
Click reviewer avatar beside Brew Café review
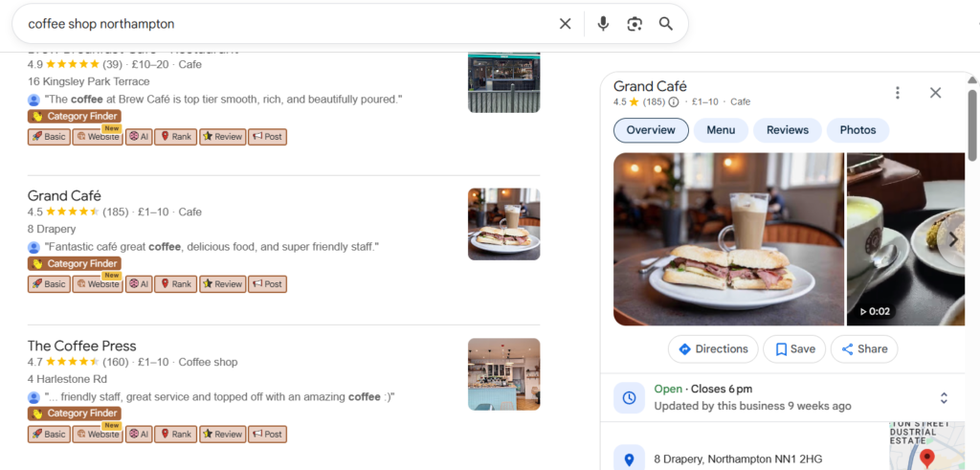(33, 100)
